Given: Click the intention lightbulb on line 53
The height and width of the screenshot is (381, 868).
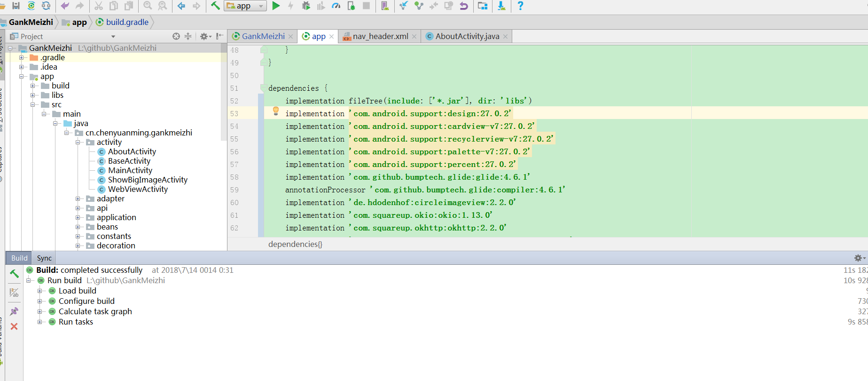Looking at the screenshot, I should pyautogui.click(x=276, y=111).
